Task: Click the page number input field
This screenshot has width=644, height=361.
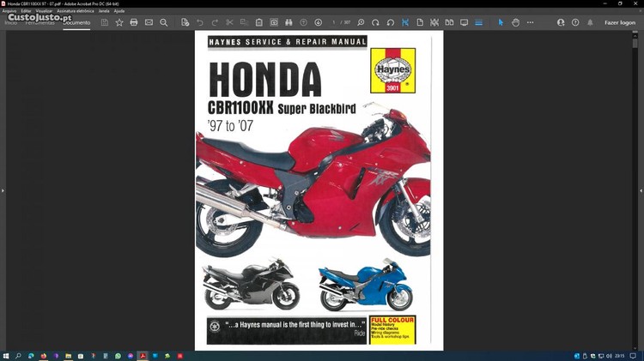Action: pos(335,22)
